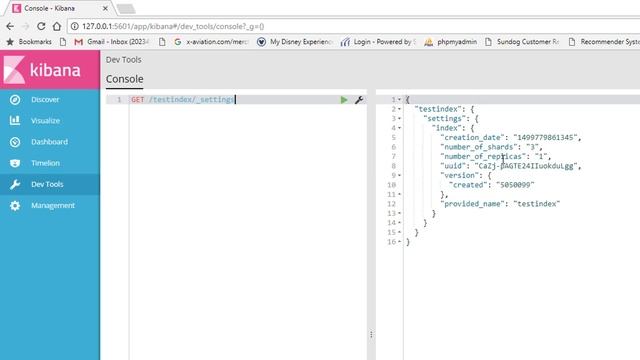Open Dashboard icon in sidebar
The image size is (640, 360).
tap(15, 142)
